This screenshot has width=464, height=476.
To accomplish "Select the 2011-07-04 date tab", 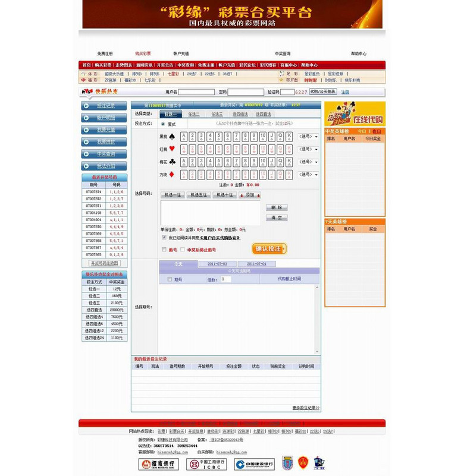I will 256,264.
